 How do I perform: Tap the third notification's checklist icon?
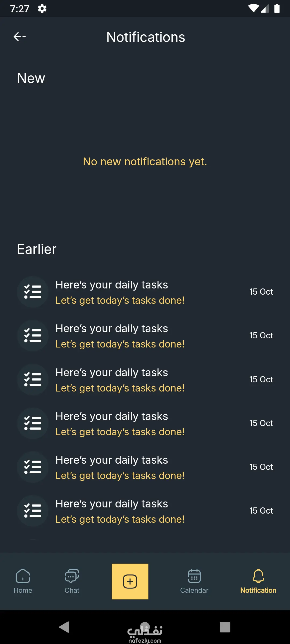coord(33,379)
